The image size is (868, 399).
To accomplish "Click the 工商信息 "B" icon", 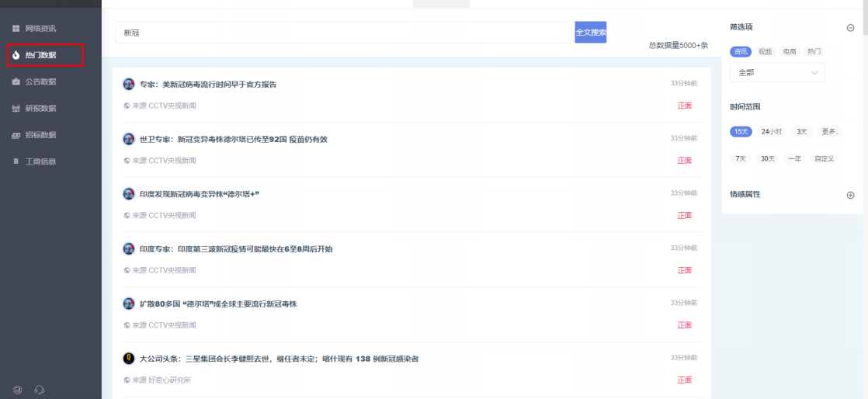I will 16,161.
